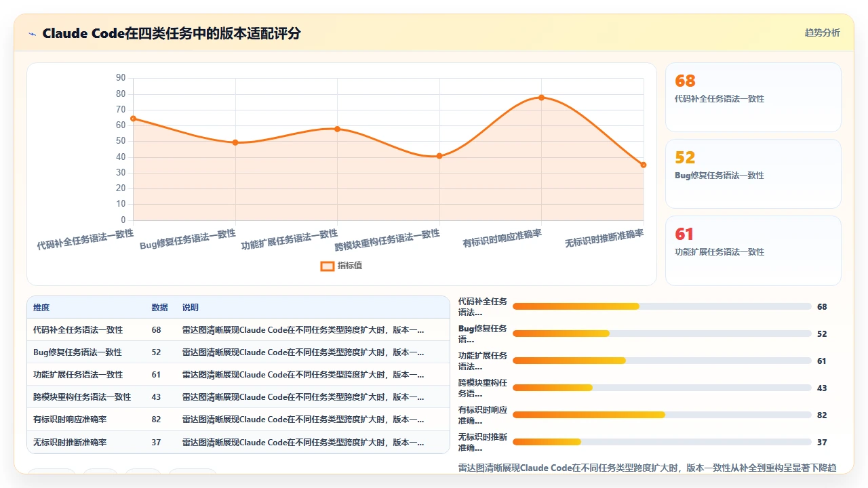Open the stat card showing 61
Image resolution: width=868 pixels, height=488 pixels.
pyautogui.click(x=753, y=250)
